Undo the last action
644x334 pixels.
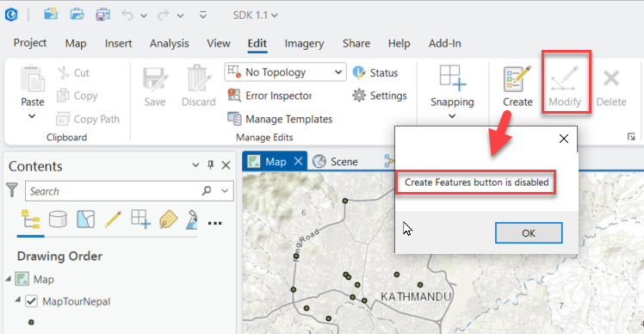[x=127, y=15]
